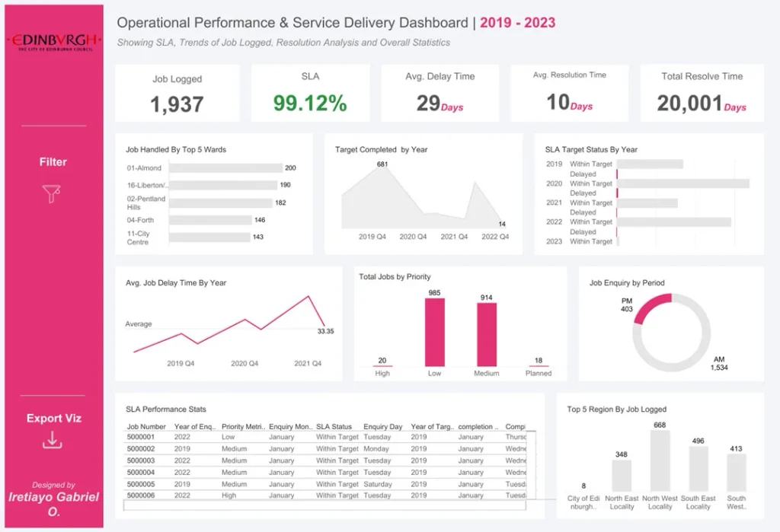This screenshot has width=780, height=532.
Task: Click the Average reference line label
Action: click(139, 323)
